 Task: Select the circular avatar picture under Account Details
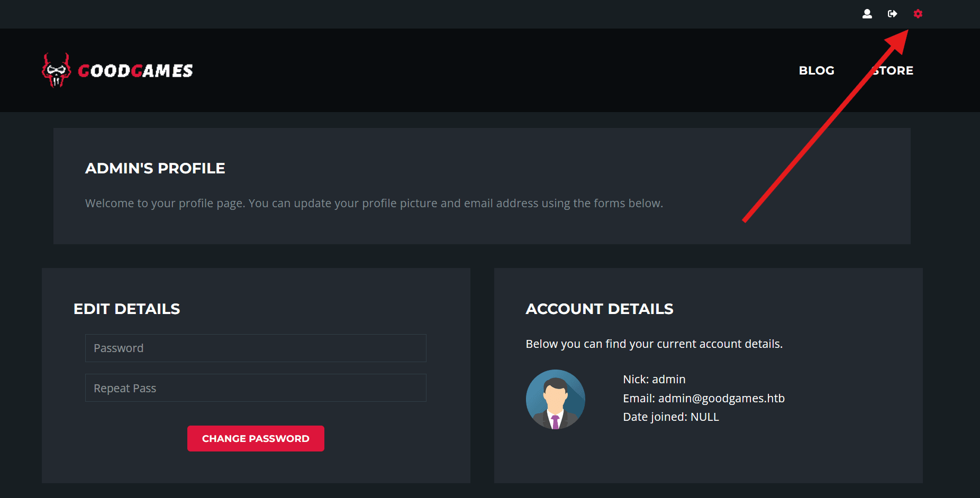(555, 399)
